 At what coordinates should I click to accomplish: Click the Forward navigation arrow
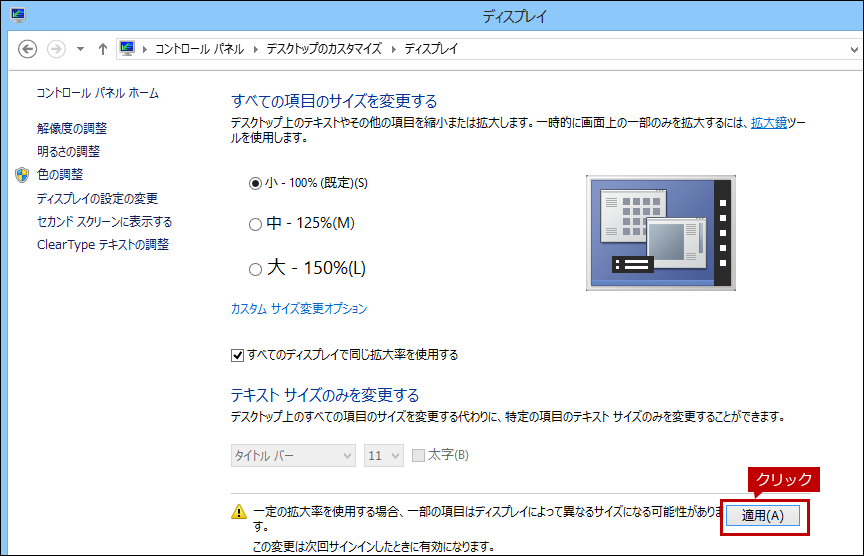[56, 49]
